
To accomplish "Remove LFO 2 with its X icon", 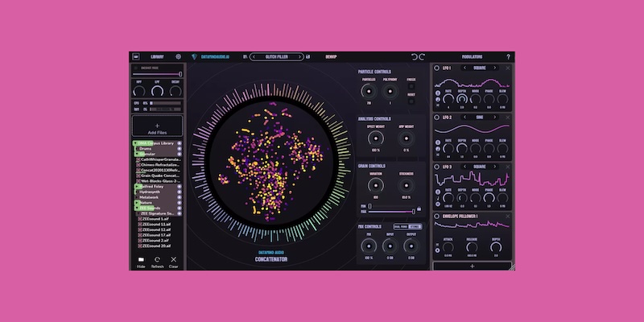I will click(508, 117).
